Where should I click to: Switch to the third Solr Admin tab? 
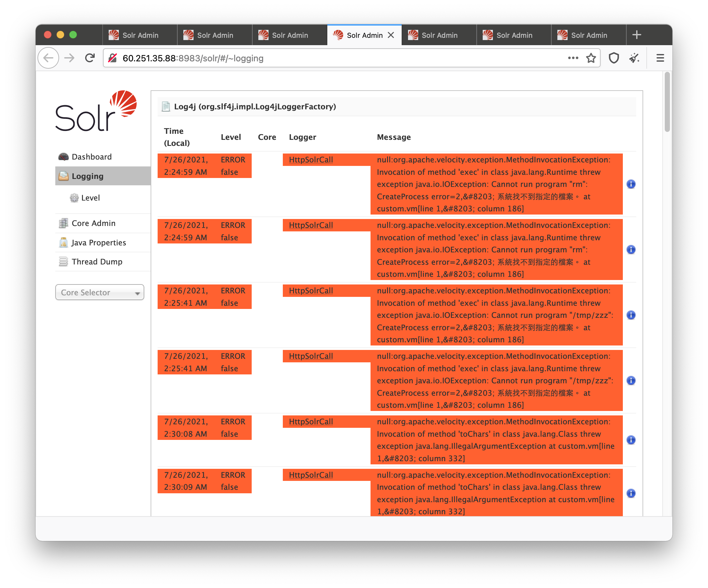click(289, 35)
